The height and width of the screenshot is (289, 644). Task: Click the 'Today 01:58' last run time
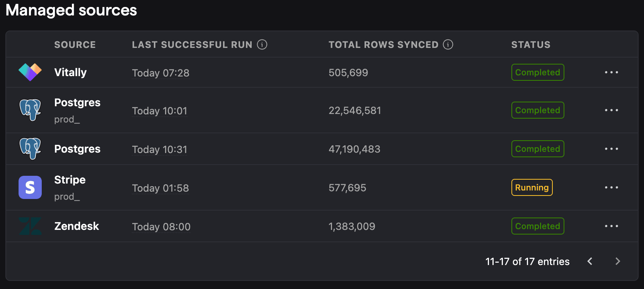160,188
